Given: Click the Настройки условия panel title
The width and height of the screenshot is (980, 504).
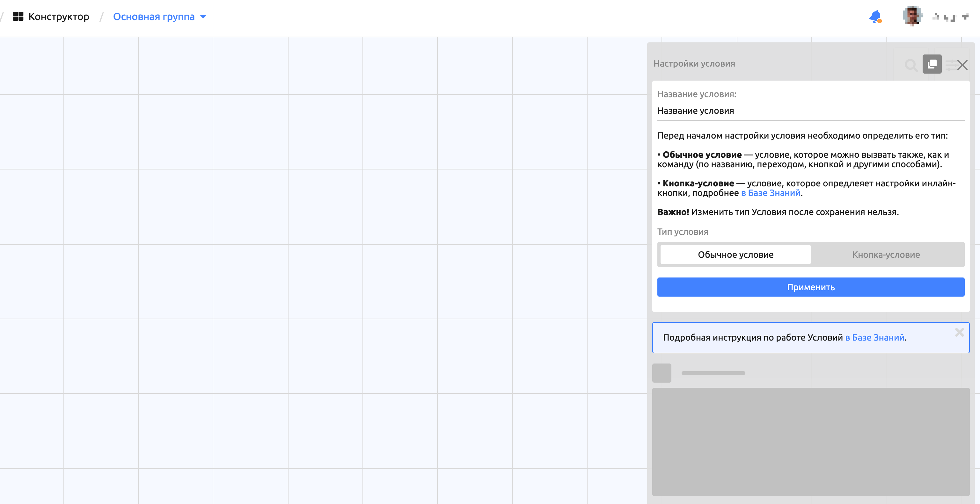Looking at the screenshot, I should (694, 63).
